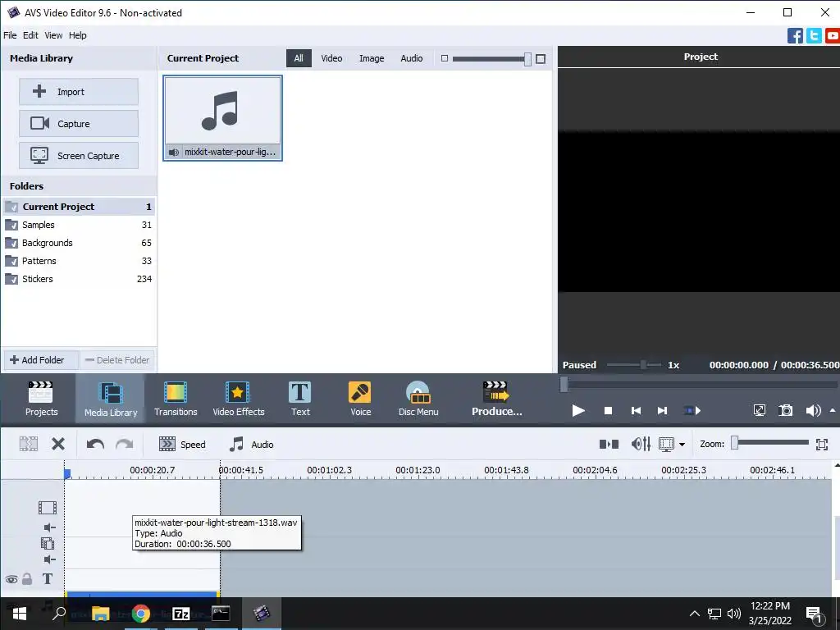Open the Media Library section

[111, 399]
